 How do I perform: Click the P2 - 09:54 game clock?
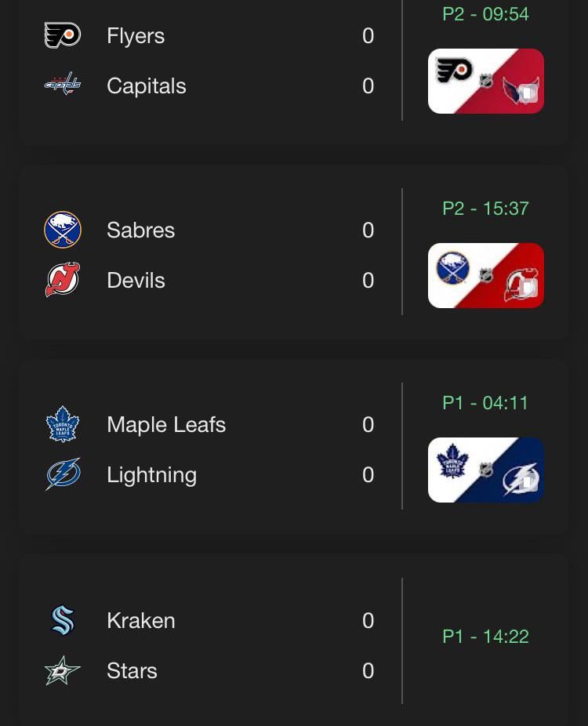pos(485,14)
